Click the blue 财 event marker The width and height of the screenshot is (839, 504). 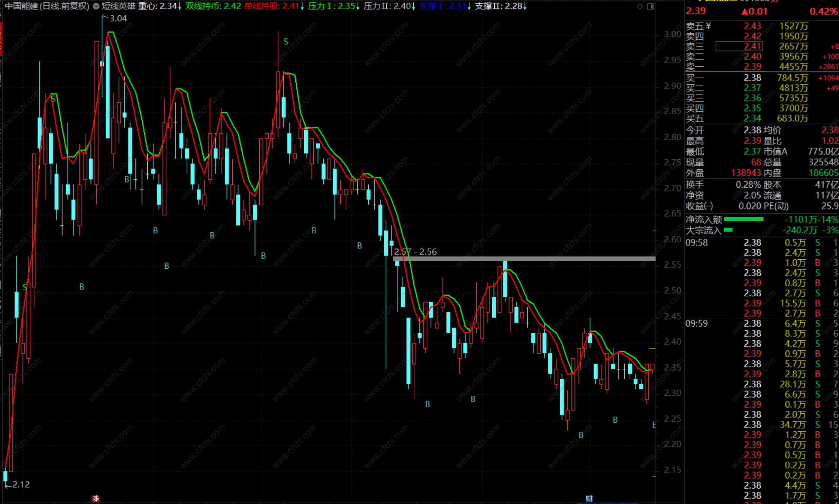click(589, 498)
